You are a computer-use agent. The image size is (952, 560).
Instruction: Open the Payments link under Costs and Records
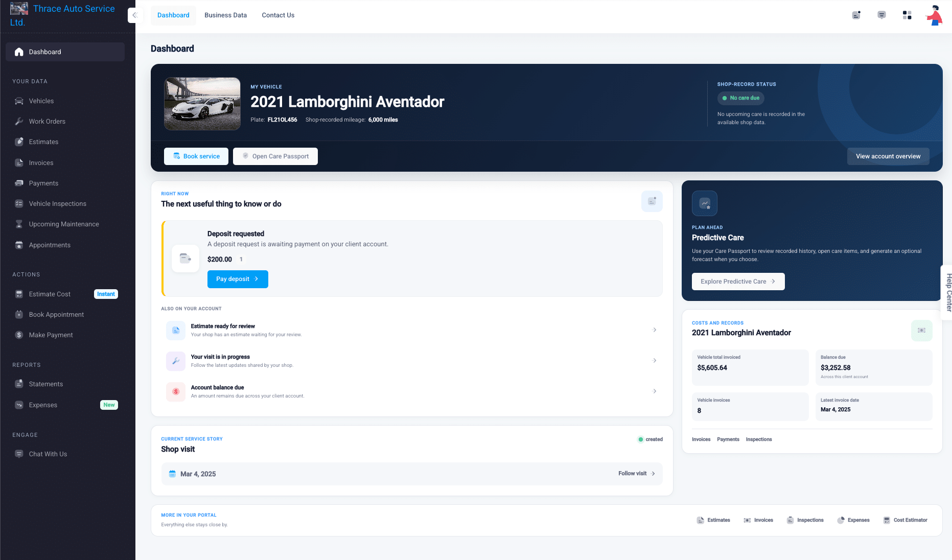[x=728, y=439]
